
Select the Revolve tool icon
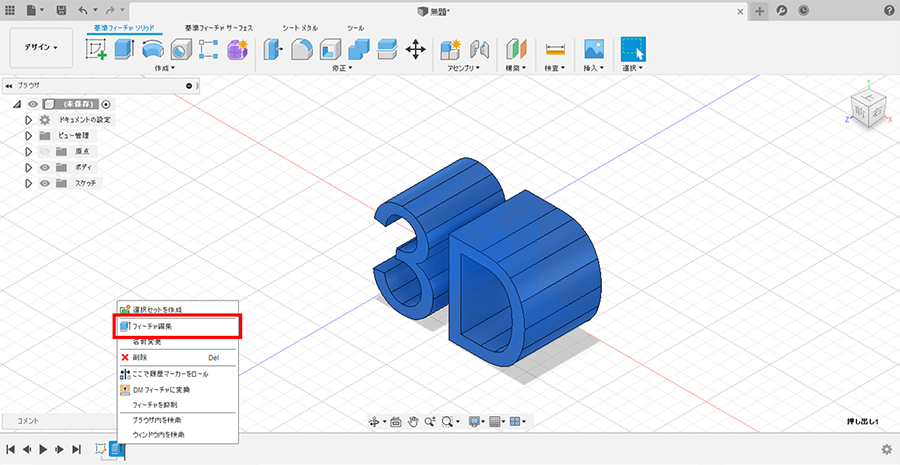click(152, 48)
